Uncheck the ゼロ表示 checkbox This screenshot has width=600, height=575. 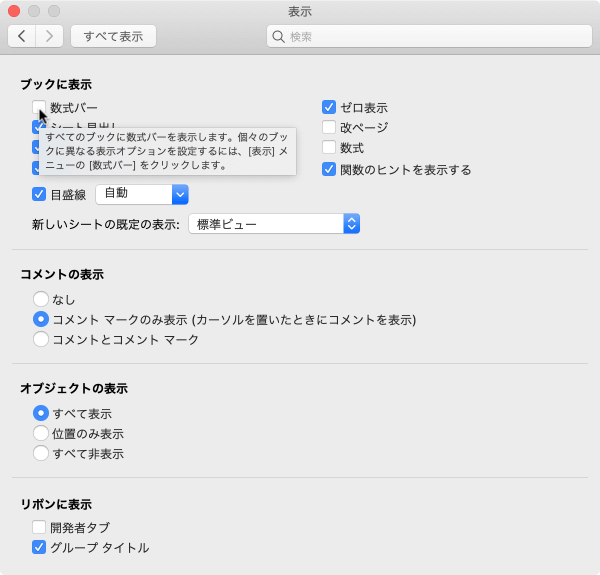pyautogui.click(x=329, y=107)
